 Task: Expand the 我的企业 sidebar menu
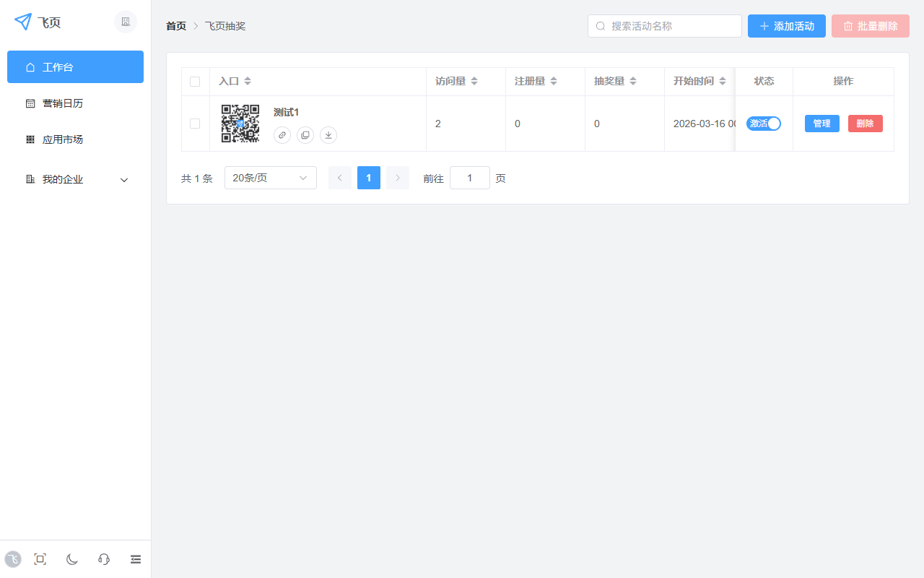(x=75, y=179)
